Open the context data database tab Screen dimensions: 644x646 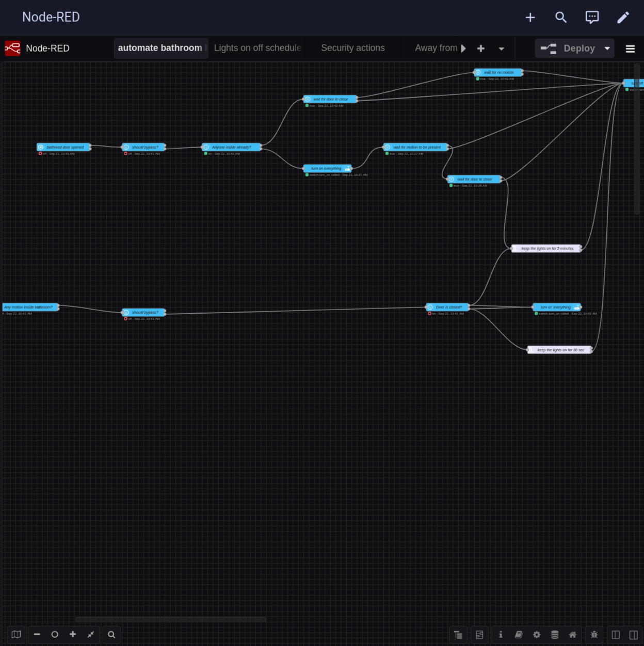555,635
